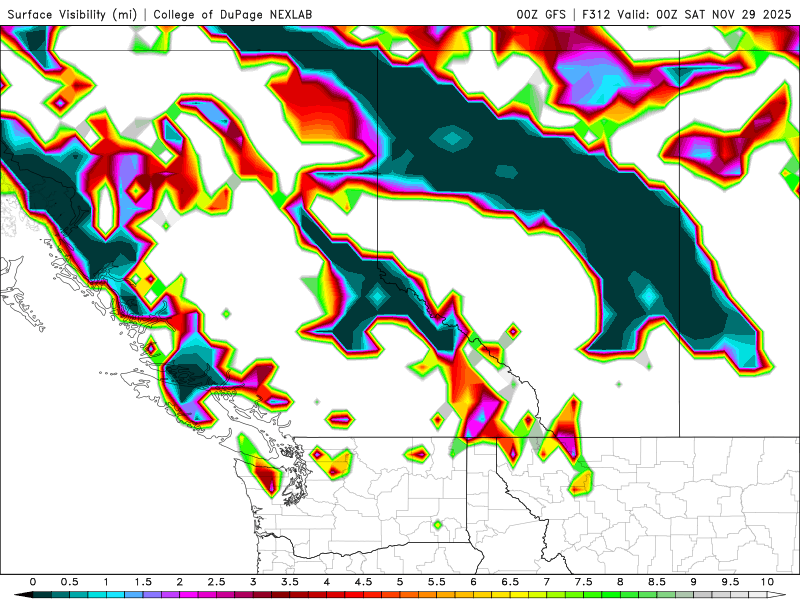Click the 'F312' forecast hour text
This screenshot has width=800, height=600.
pyautogui.click(x=596, y=14)
